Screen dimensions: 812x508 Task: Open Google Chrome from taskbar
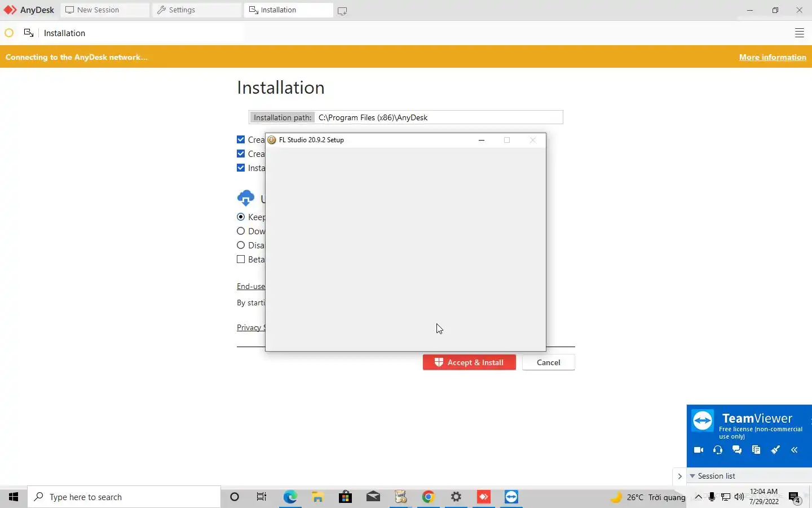point(429,497)
